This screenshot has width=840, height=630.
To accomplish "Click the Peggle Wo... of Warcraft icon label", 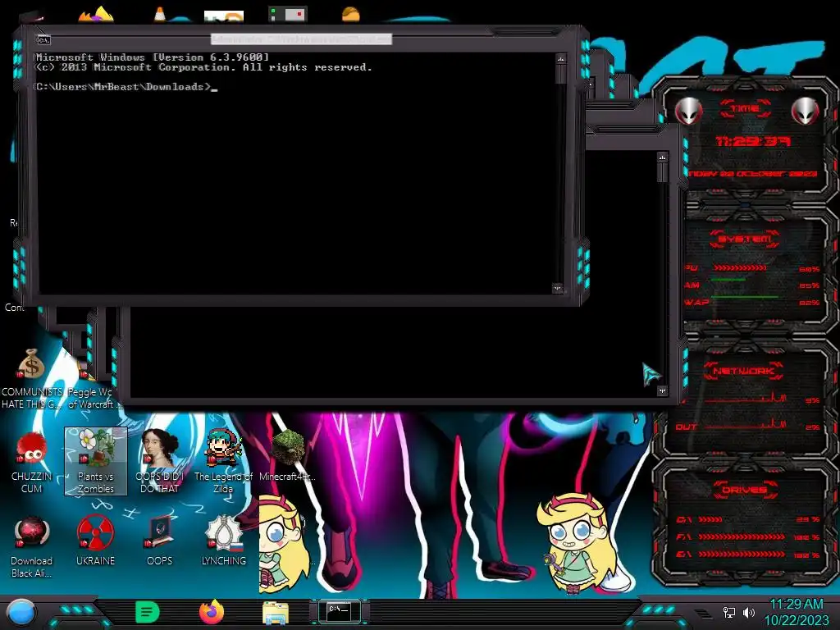I will point(91,398).
